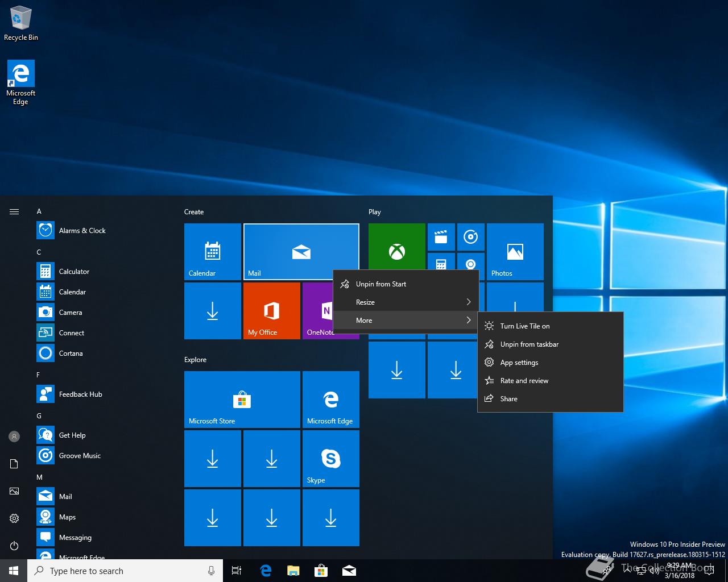Open Task View on the taskbar
Screen dimensions: 728x582
pos(237,571)
